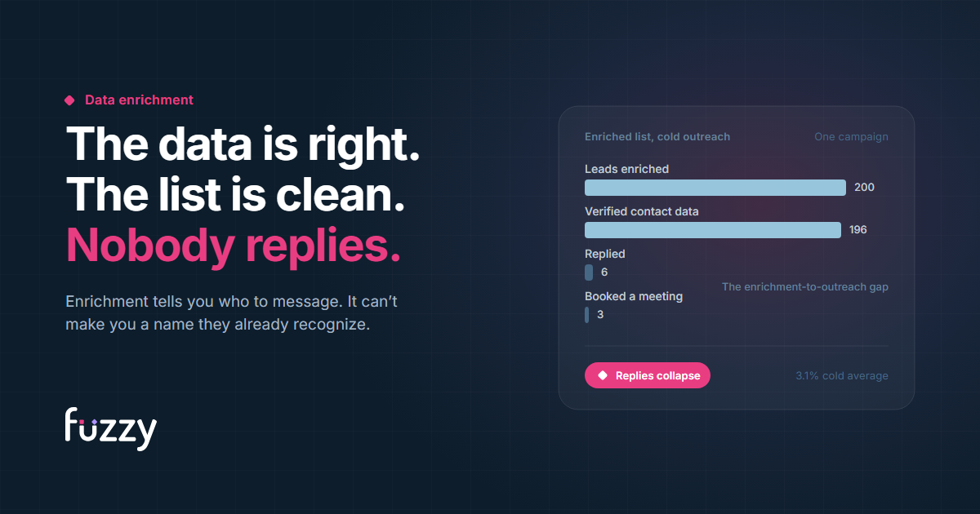
Task: Click the fuzzy logo
Action: click(x=111, y=427)
